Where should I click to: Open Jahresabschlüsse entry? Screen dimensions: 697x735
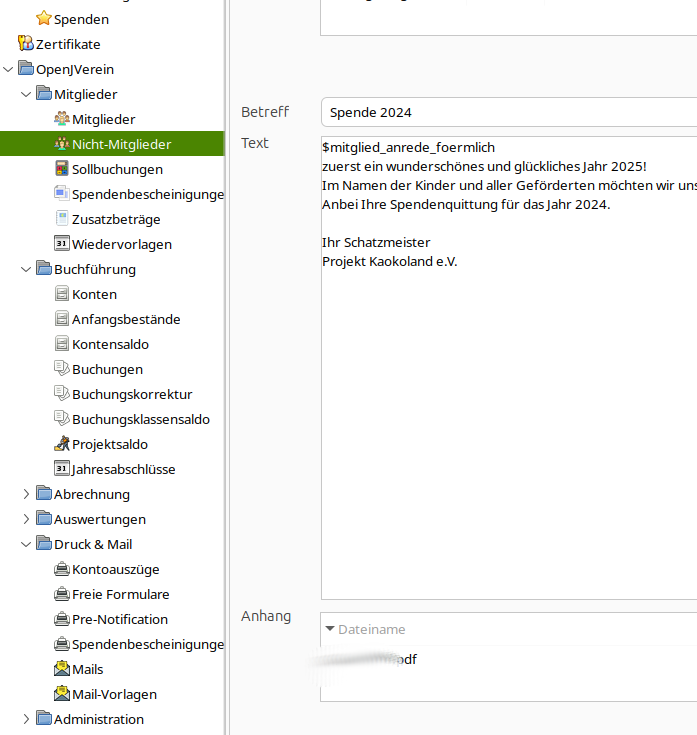[x=123, y=469]
